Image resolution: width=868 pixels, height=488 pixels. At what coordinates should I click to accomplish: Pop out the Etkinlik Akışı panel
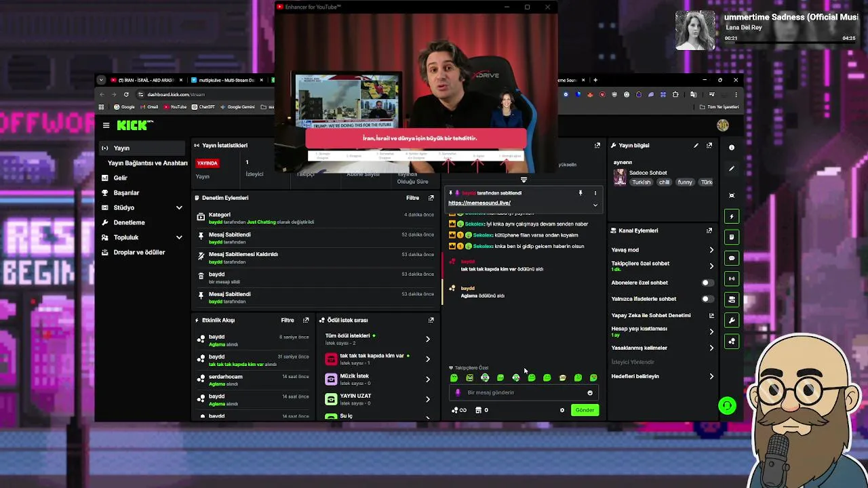306,320
